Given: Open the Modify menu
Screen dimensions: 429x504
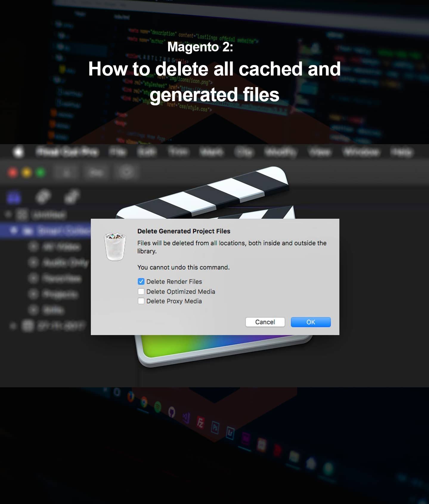Looking at the screenshot, I should [281, 152].
